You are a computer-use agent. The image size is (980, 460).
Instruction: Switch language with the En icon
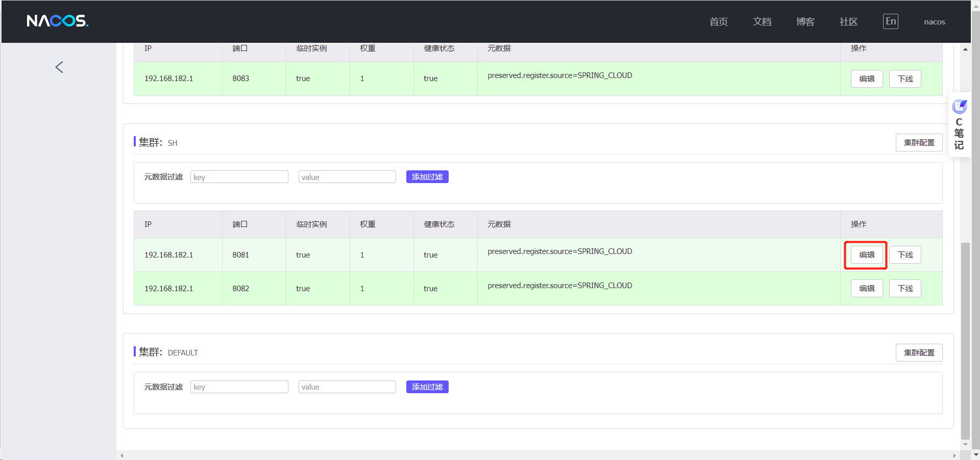[891, 21]
